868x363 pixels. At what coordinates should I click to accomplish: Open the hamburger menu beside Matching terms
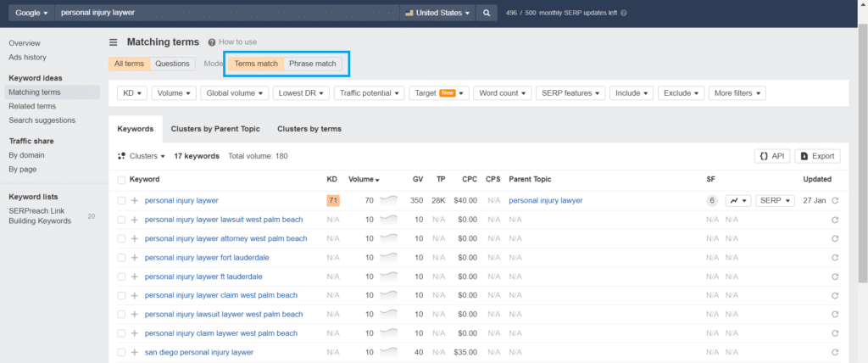[x=113, y=42]
